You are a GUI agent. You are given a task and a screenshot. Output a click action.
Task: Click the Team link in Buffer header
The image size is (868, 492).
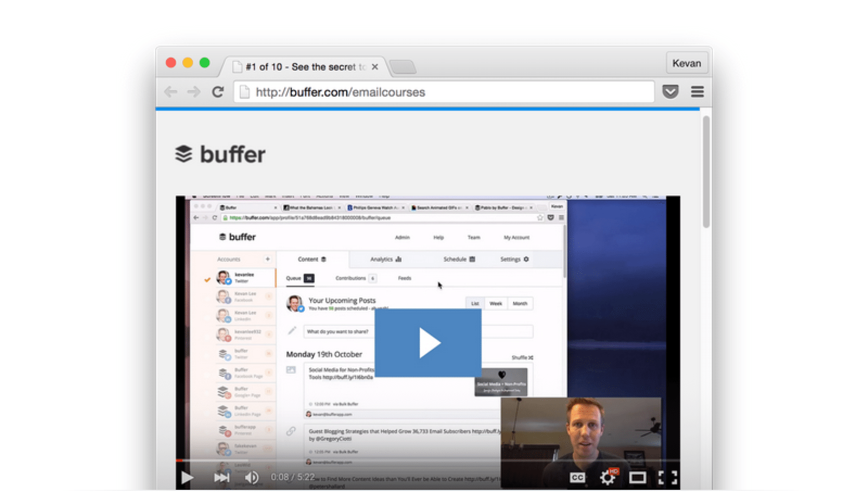[474, 237]
